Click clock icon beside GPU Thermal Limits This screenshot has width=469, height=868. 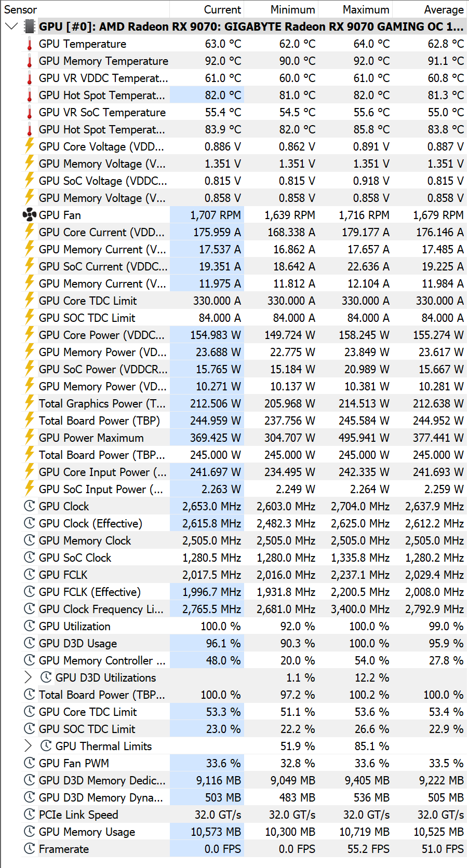[x=46, y=746]
